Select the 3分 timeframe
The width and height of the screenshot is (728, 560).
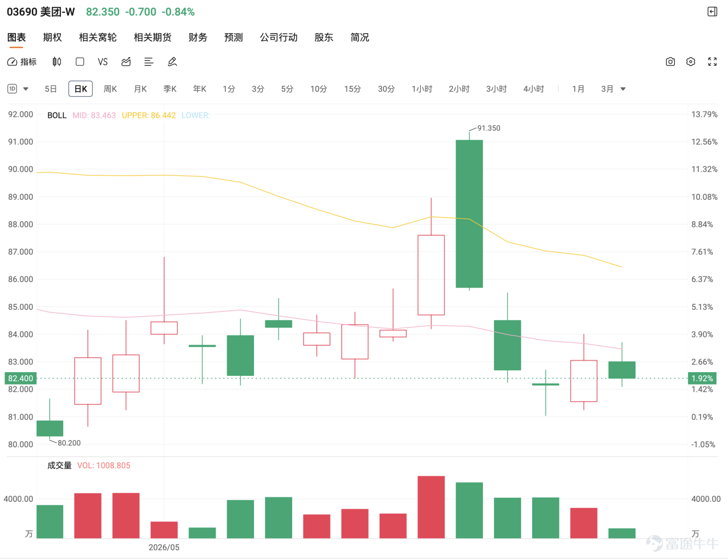tap(258, 89)
